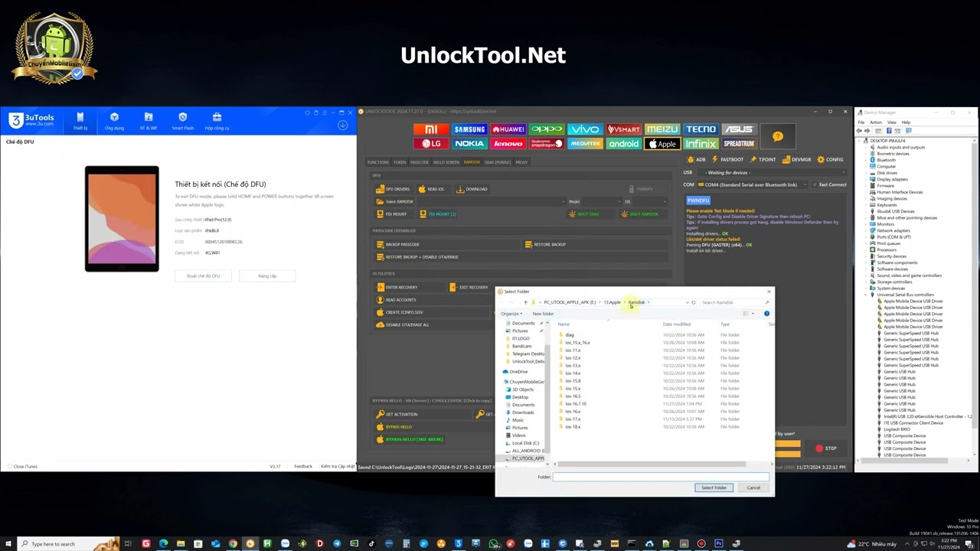Select the LG brand icon
Image resolution: width=980 pixels, height=551 pixels.
click(x=430, y=144)
